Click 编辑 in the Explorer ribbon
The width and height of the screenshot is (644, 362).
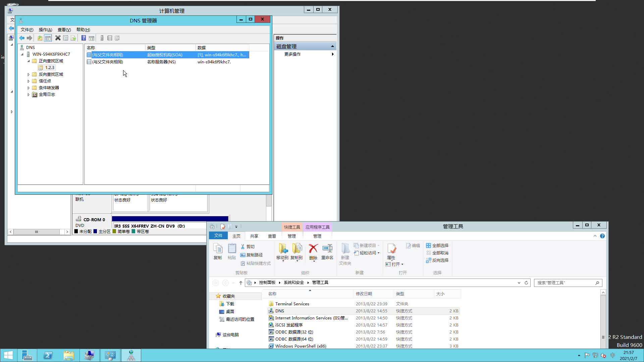pos(413,245)
